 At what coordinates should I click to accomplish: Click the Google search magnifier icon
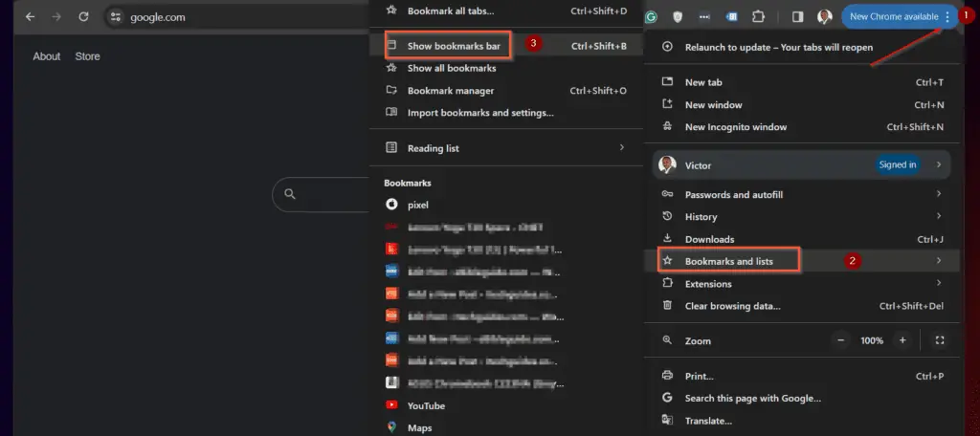290,194
